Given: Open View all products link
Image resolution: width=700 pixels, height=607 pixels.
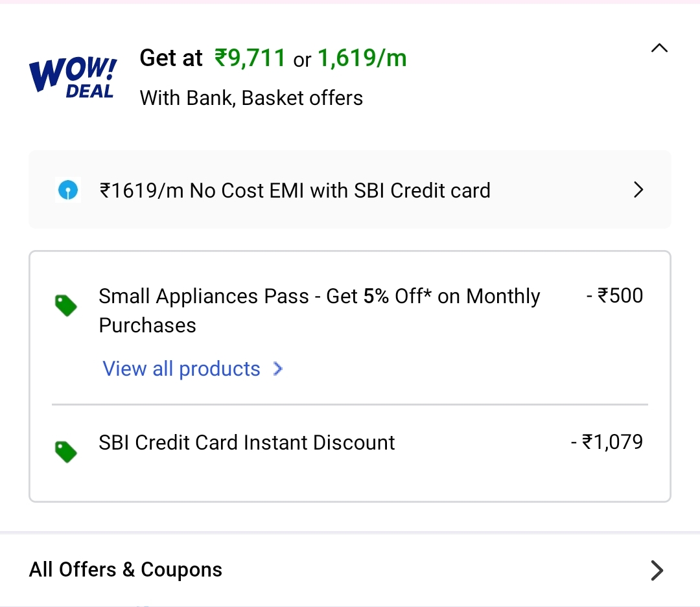Looking at the screenshot, I should tap(181, 368).
